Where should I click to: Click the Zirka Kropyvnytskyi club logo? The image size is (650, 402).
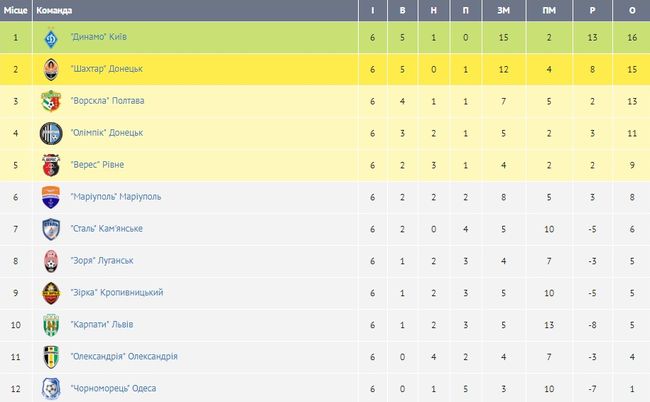[51, 293]
